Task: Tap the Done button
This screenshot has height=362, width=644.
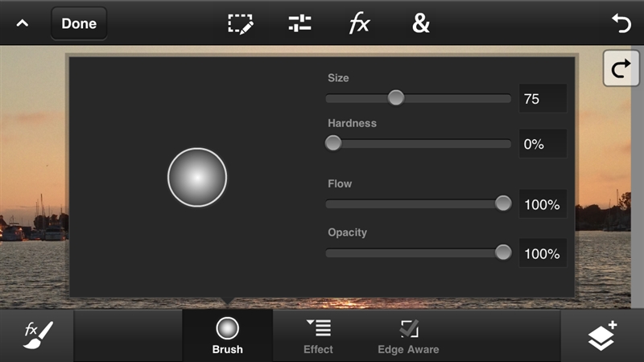Action: tap(79, 23)
